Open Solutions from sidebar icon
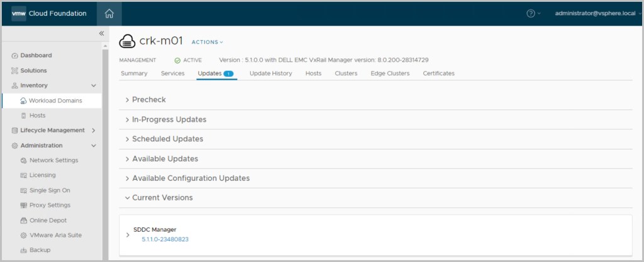The image size is (644, 262). 14,70
